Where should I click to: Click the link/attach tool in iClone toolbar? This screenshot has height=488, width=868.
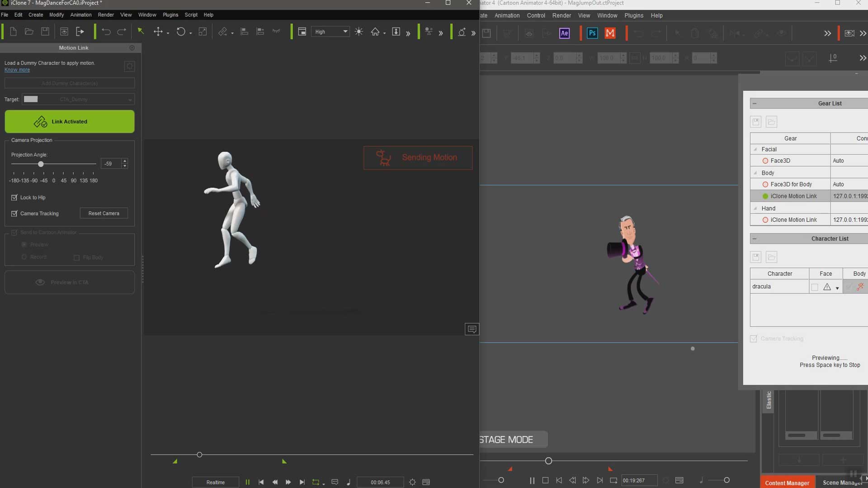(x=222, y=32)
